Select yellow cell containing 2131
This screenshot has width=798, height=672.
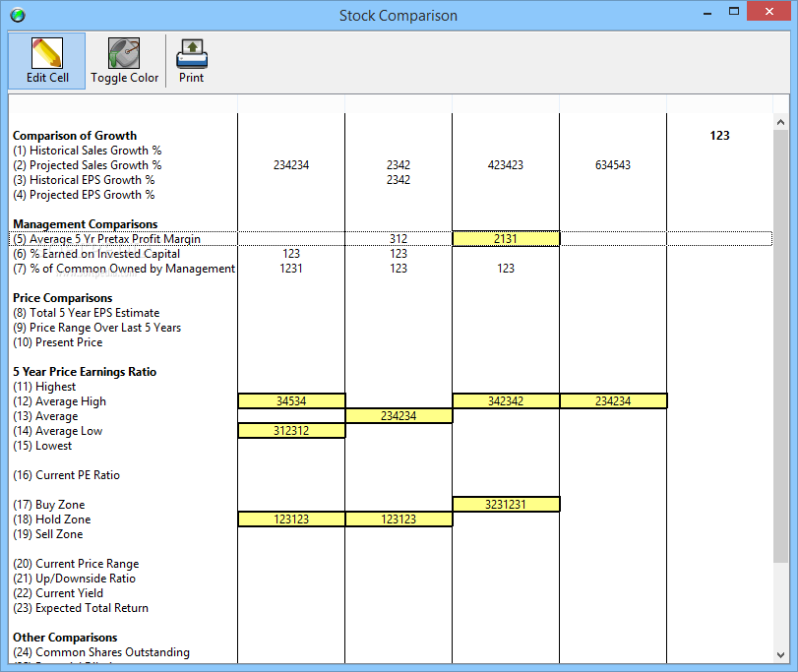(506, 238)
